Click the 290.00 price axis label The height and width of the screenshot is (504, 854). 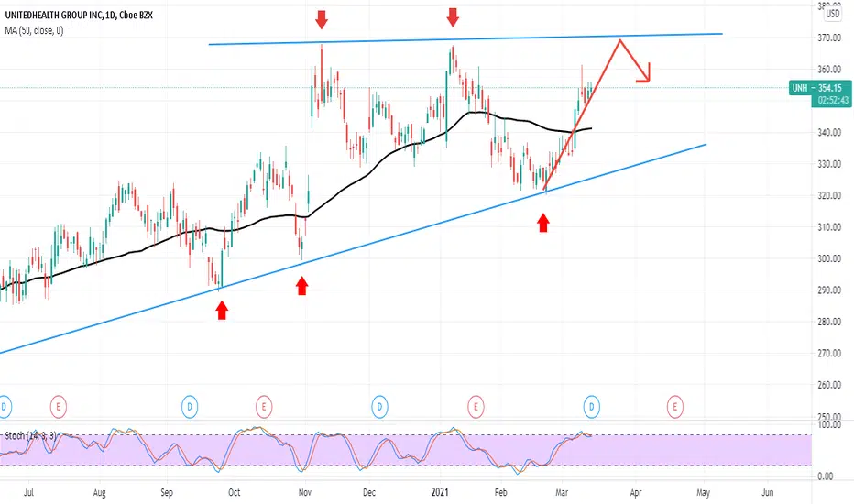(829, 290)
